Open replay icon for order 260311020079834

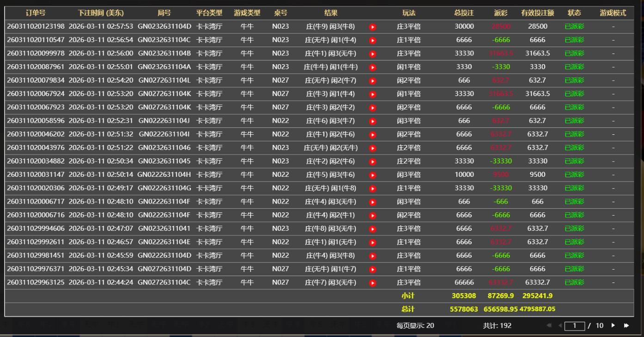[373, 81]
